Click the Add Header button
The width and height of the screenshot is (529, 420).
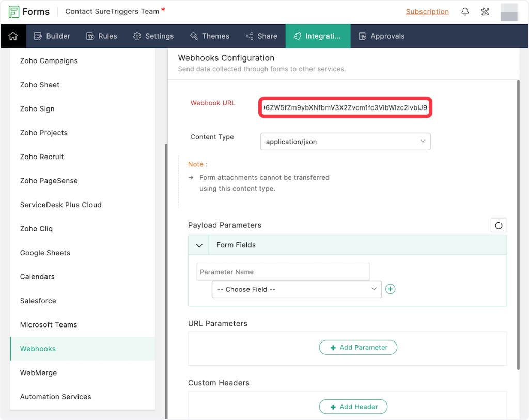353,407
